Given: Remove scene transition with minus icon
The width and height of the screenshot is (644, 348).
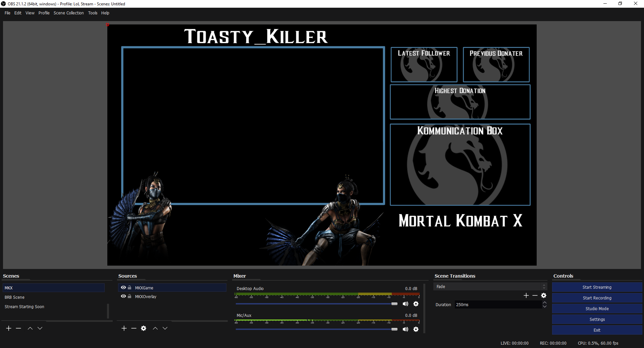Looking at the screenshot, I should pyautogui.click(x=535, y=295).
